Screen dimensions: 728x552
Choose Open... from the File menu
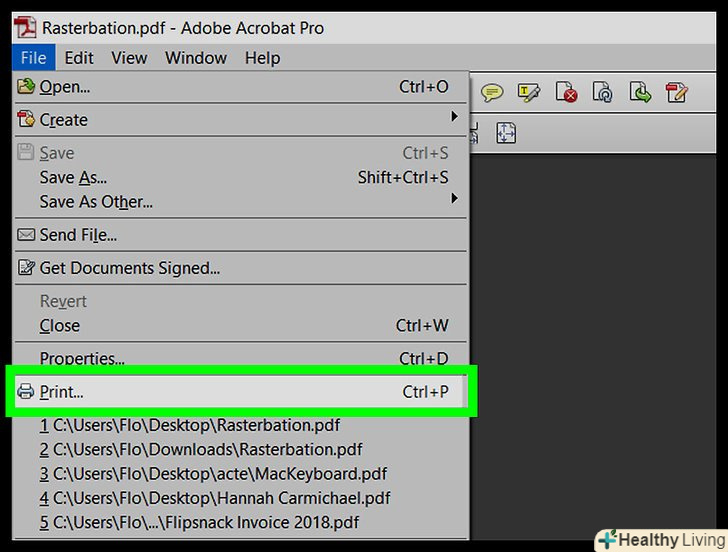[x=240, y=87]
